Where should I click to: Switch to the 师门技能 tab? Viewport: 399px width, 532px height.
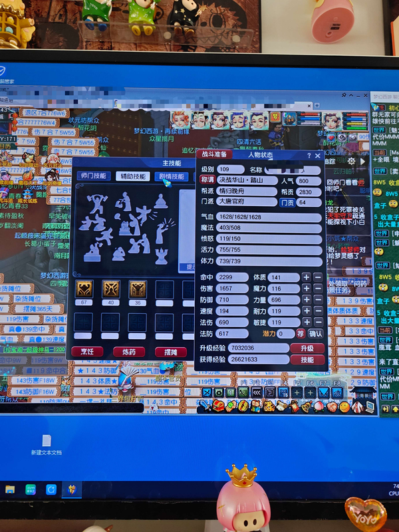(93, 176)
